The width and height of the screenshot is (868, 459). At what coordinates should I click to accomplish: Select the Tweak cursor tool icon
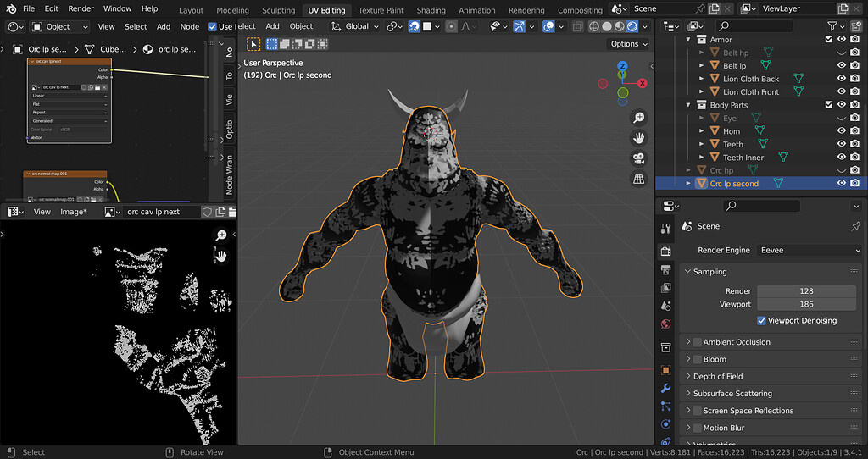click(x=253, y=44)
